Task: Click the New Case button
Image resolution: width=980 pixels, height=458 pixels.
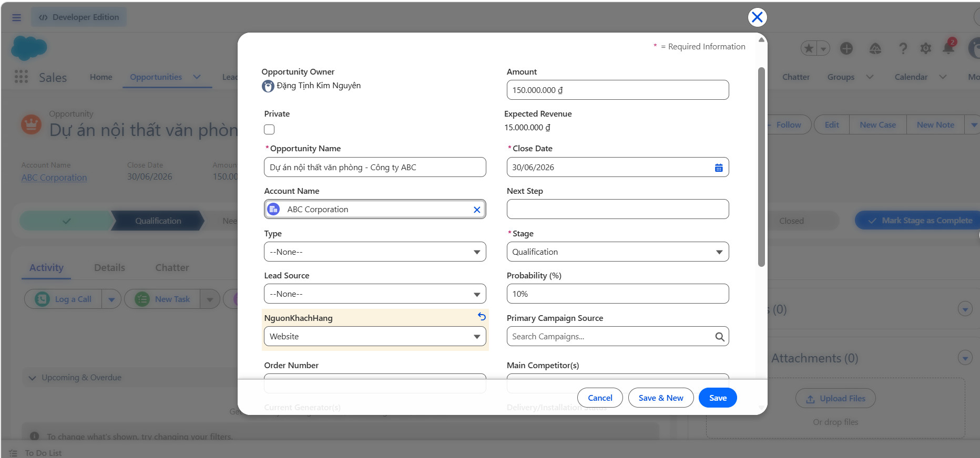Action: 878,125
